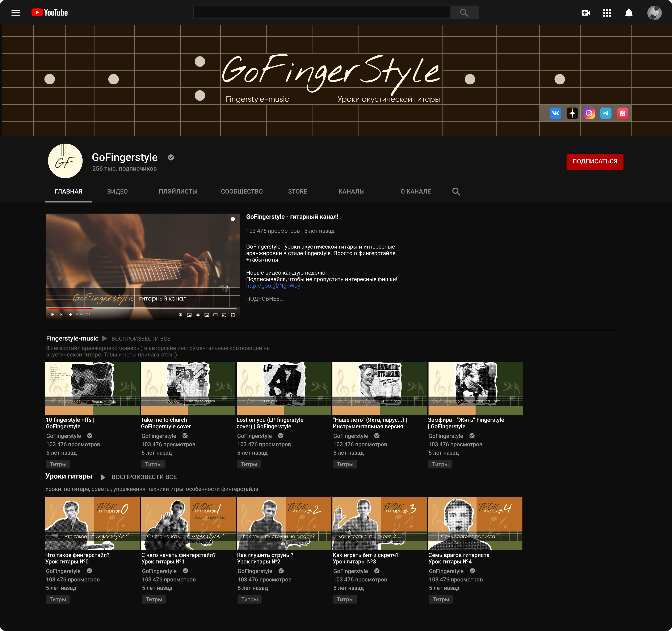Open the player settings gear
Image resolution: width=672 pixels, height=631 pixels.
coord(198,315)
